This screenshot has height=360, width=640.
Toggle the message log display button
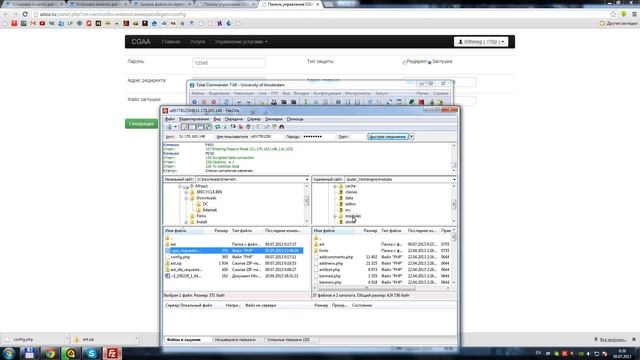[x=184, y=127]
